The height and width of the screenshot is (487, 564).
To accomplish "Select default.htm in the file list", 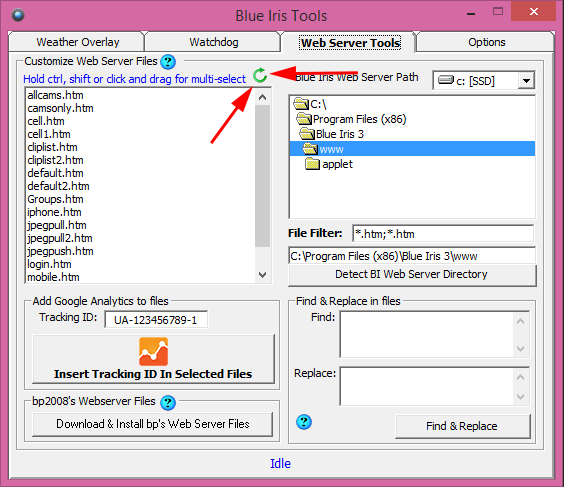I will click(x=55, y=173).
